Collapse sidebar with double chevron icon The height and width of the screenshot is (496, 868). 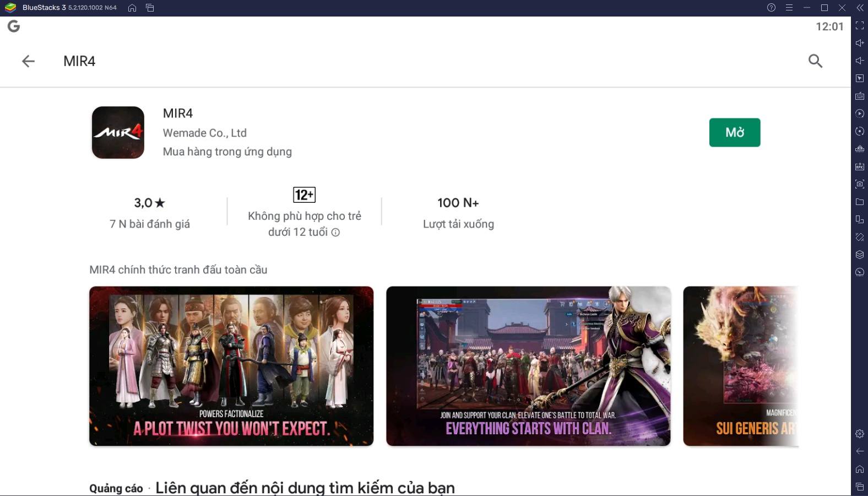860,8
